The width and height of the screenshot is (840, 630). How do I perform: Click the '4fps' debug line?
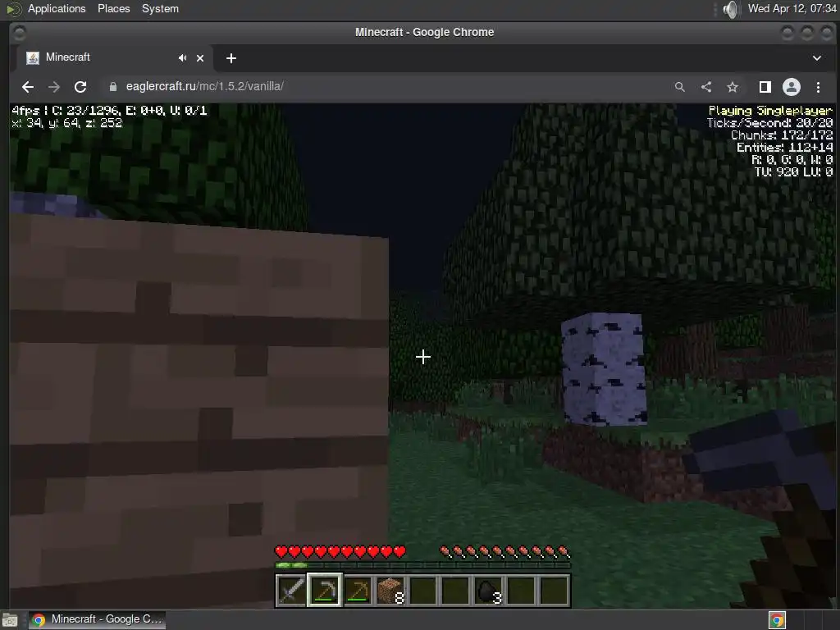click(109, 111)
